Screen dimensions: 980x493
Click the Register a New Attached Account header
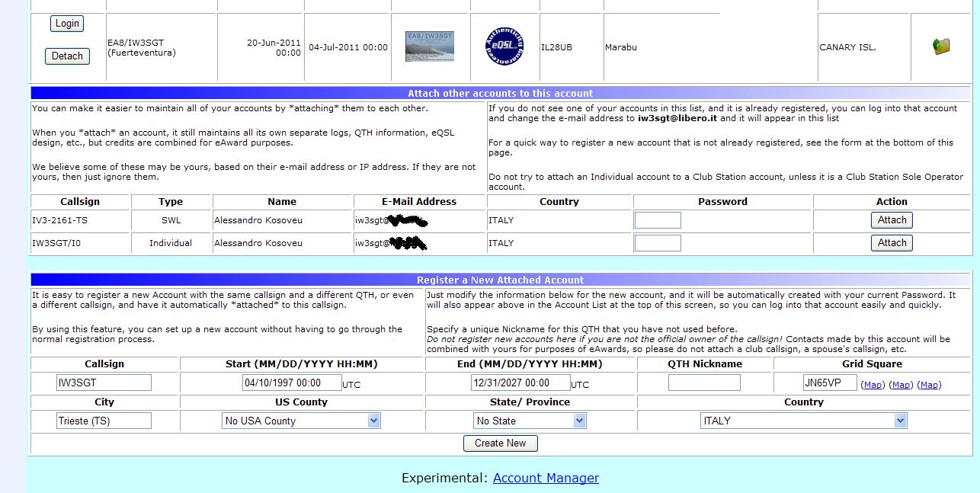[500, 280]
